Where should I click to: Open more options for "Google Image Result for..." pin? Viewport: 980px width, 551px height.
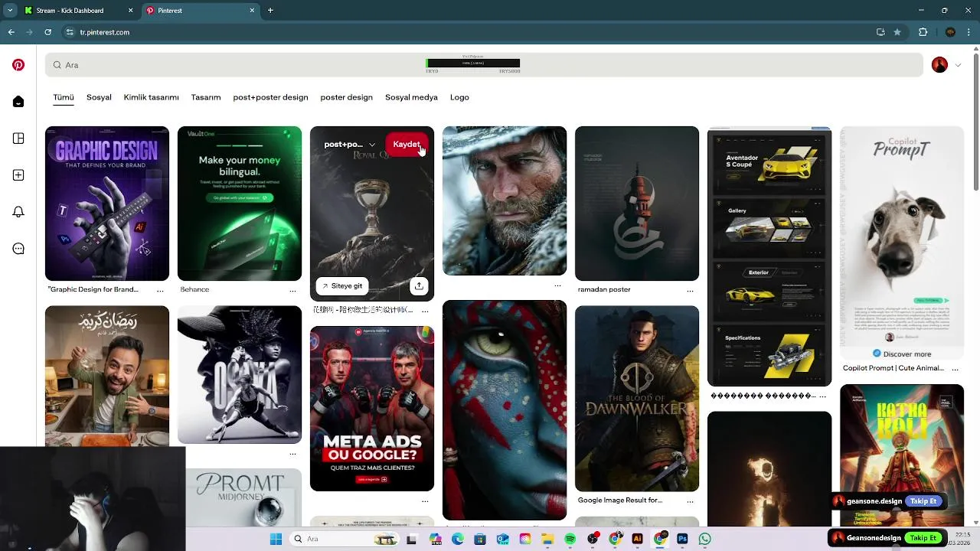(x=690, y=500)
